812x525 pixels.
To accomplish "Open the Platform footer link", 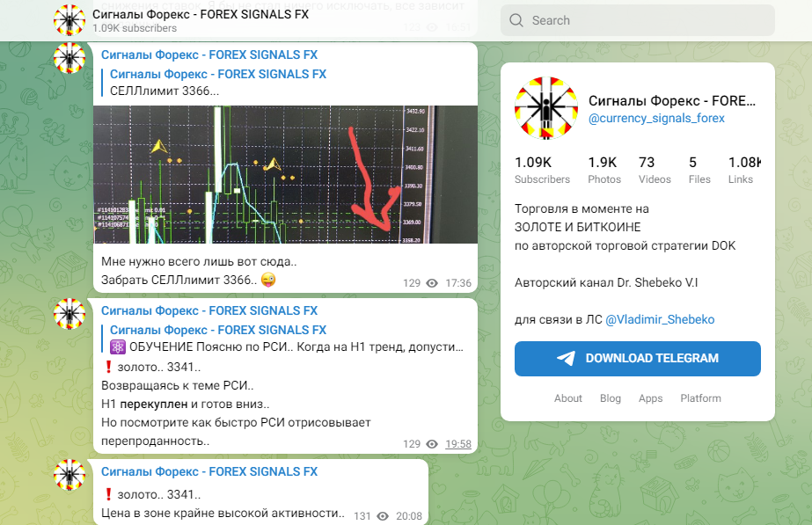I will pyautogui.click(x=700, y=398).
